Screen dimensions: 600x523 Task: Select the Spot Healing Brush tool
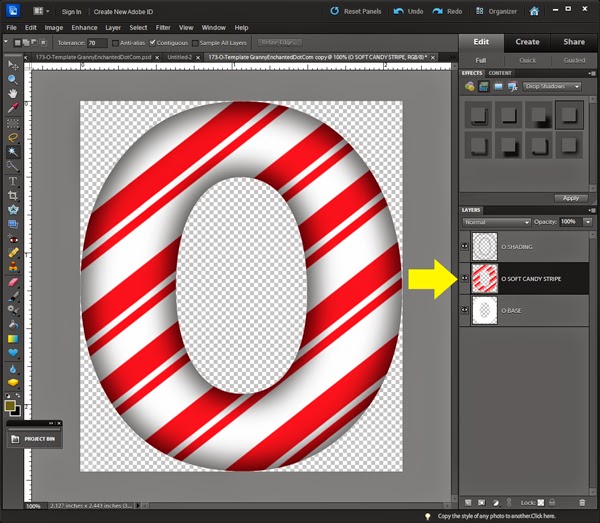pos(13,253)
